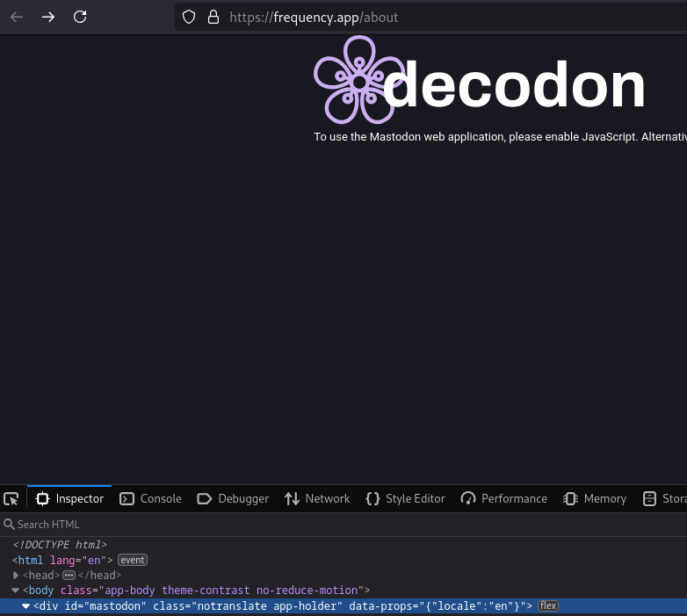
Task: Open the Performance tab
Action: click(x=504, y=498)
